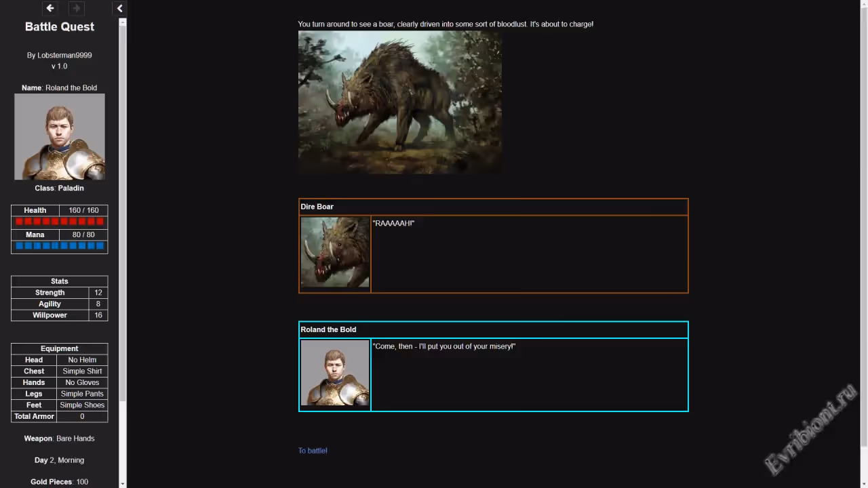Viewport: 868px width, 488px height.
Task: Click the red Health bar
Action: click(60, 222)
